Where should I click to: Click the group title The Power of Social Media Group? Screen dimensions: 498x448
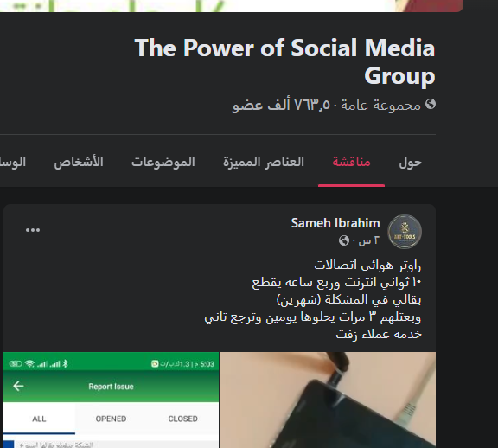[284, 61]
